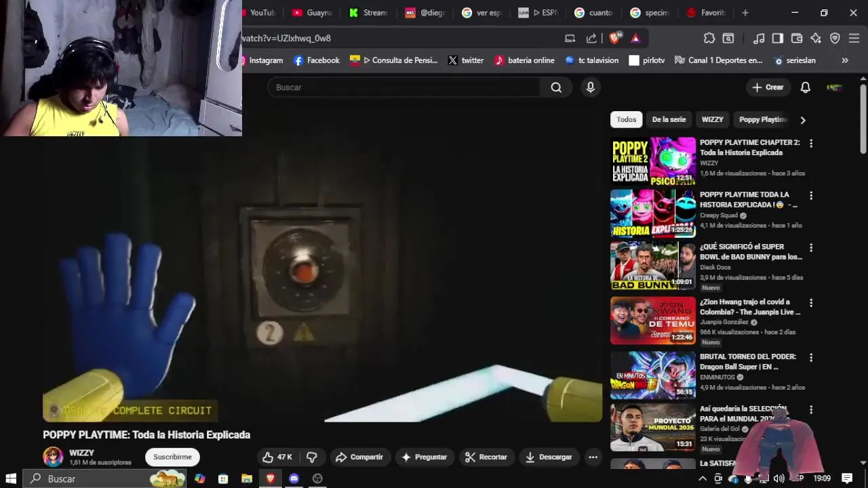
Task: Open the bateria online bookmark
Action: (x=524, y=60)
